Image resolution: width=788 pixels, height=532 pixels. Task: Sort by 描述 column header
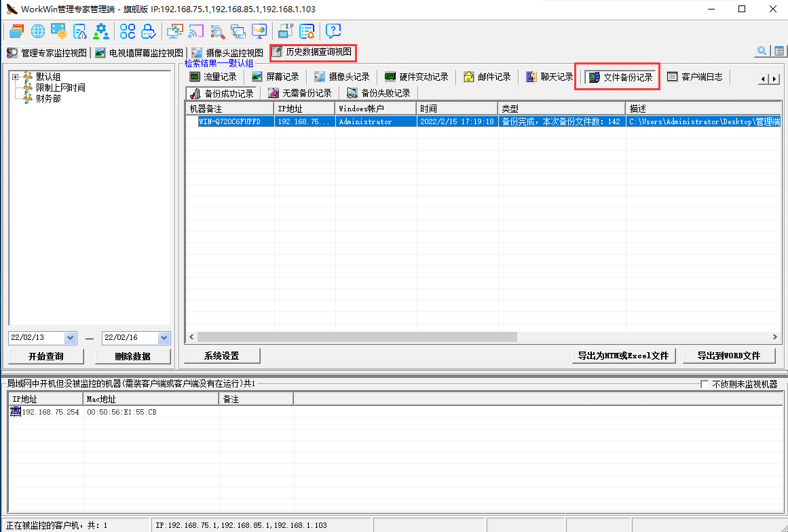pyautogui.click(x=704, y=109)
